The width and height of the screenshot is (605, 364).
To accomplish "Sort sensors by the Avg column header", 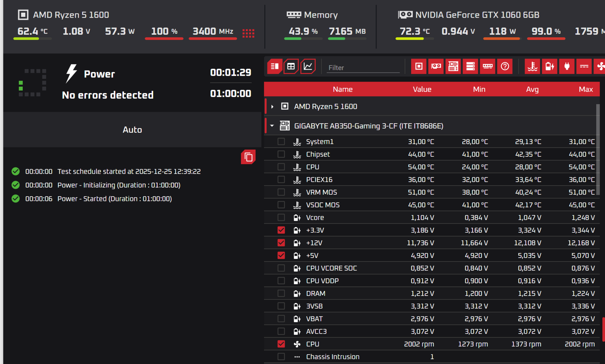I will (532, 89).
